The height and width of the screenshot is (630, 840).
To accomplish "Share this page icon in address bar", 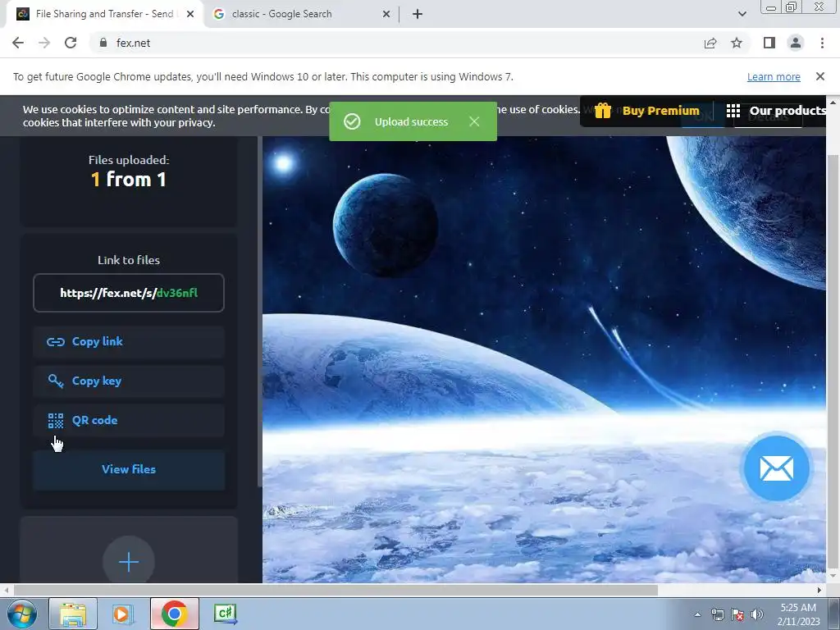I will tap(710, 43).
